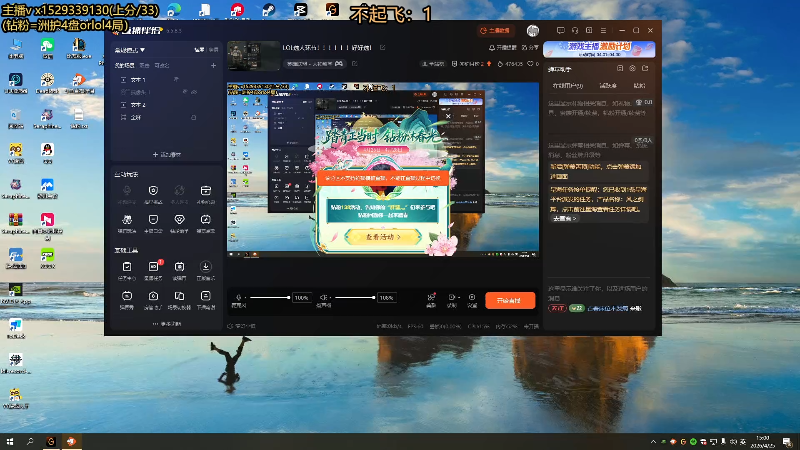The width and height of the screenshot is (800, 450).
Task: Adjust the speaker volume slider
Action: pos(355,297)
